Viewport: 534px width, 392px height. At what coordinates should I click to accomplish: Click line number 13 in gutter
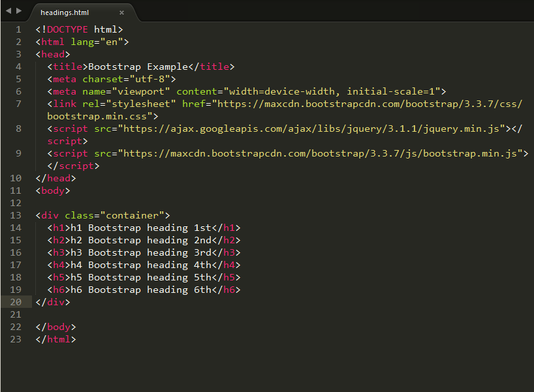coord(16,215)
